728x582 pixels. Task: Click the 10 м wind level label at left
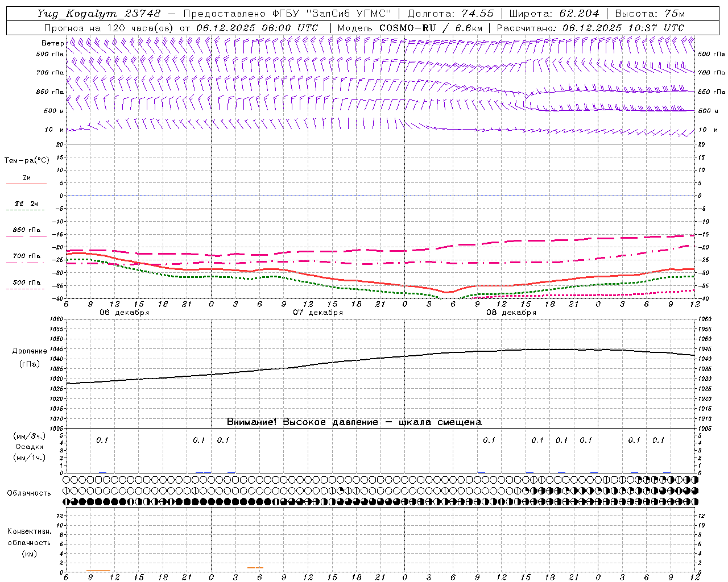(54, 130)
